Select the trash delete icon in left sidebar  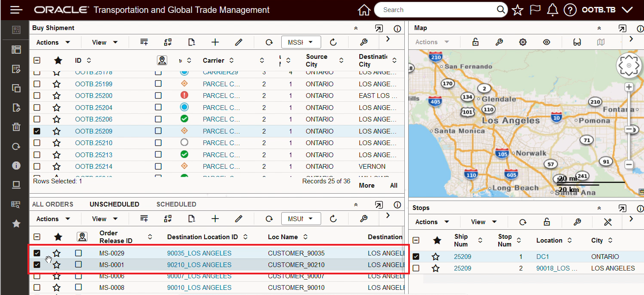(16, 127)
